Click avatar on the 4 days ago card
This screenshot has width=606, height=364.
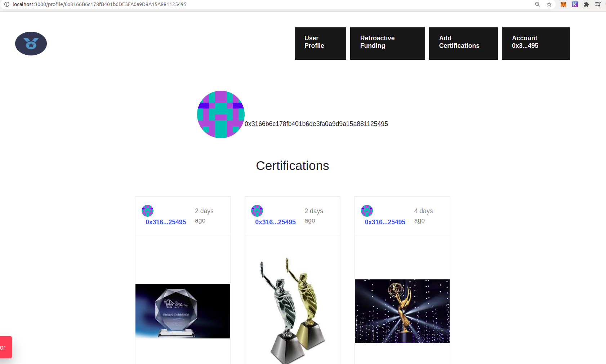tap(367, 211)
